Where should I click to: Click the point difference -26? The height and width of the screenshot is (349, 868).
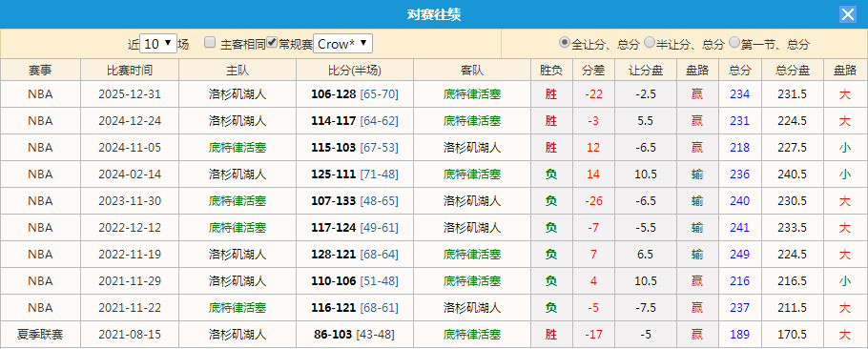(x=593, y=201)
